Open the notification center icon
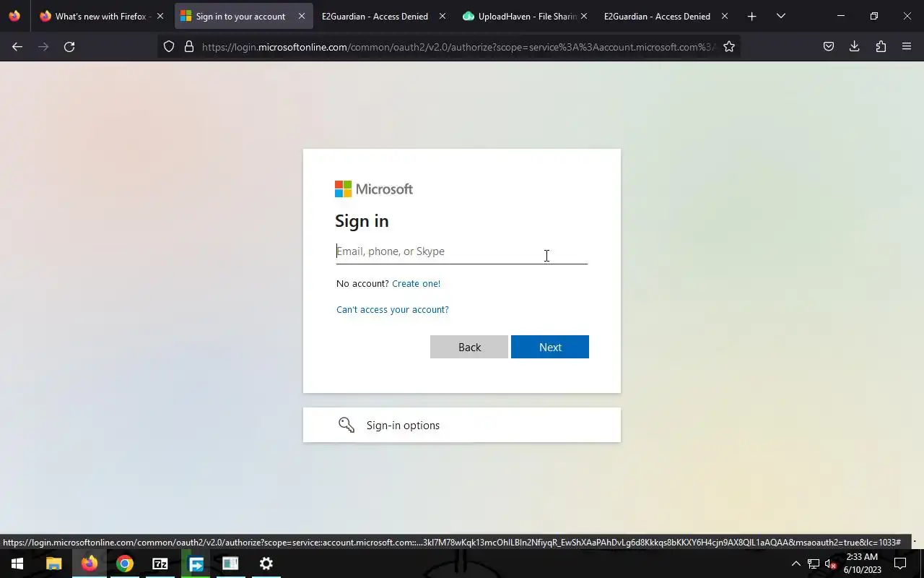 tap(900, 564)
